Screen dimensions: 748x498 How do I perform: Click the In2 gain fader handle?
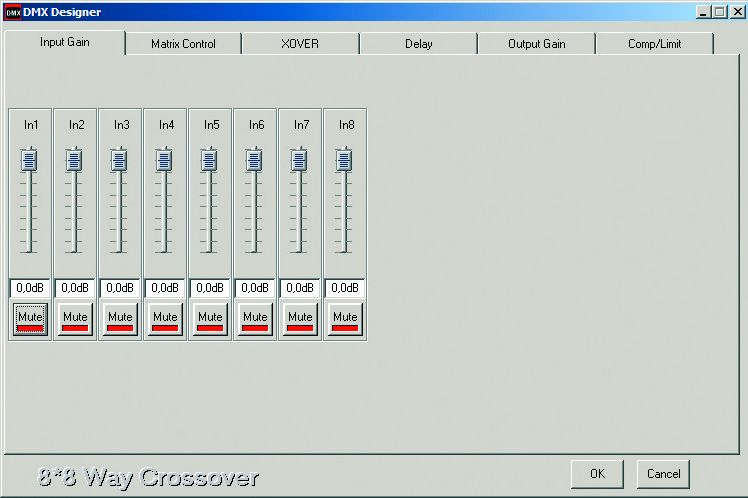pyautogui.click(x=74, y=160)
